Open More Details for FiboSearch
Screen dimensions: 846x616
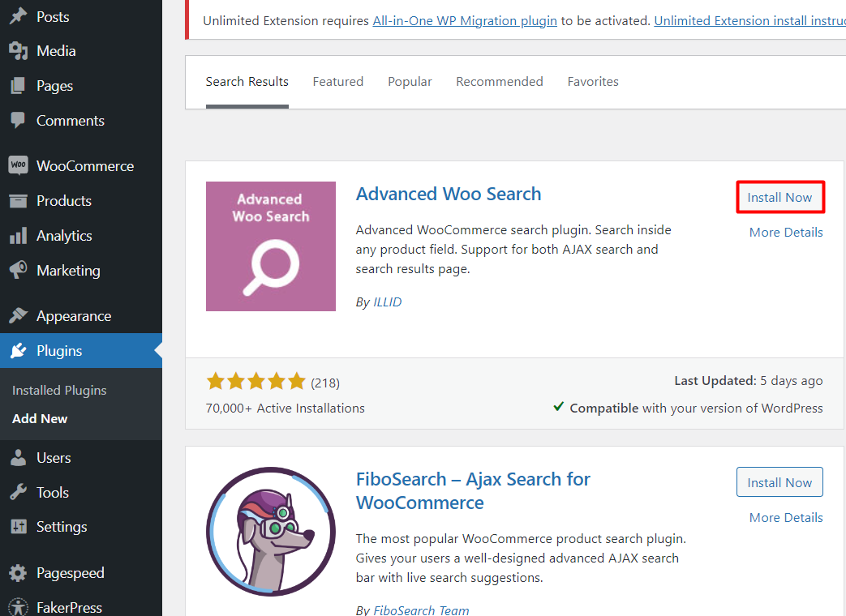click(x=786, y=517)
